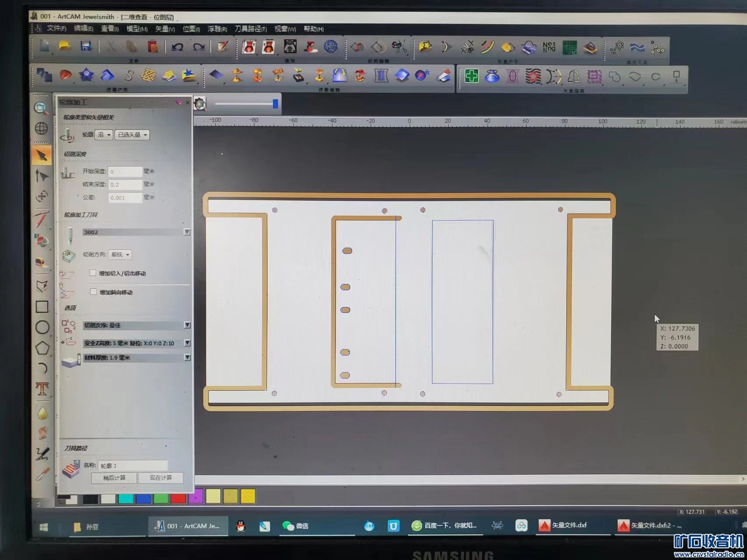
Task: Click the 现在计算 button
Action: click(x=161, y=478)
